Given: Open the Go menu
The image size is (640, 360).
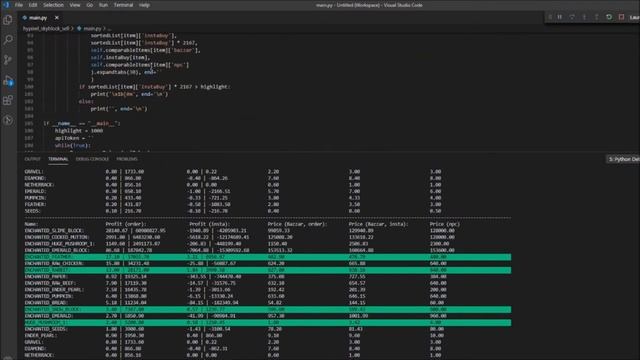Looking at the screenshot, I should coord(90,5).
